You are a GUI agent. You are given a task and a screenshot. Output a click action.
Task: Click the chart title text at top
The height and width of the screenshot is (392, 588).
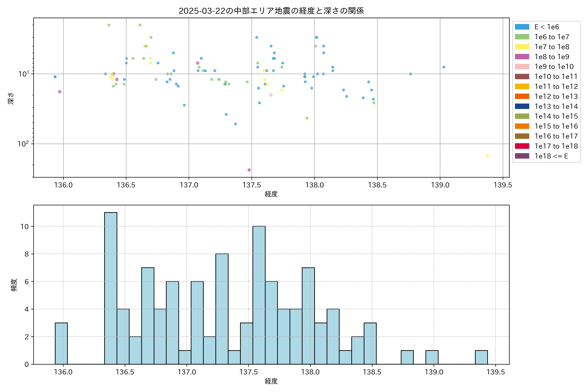coord(271,11)
